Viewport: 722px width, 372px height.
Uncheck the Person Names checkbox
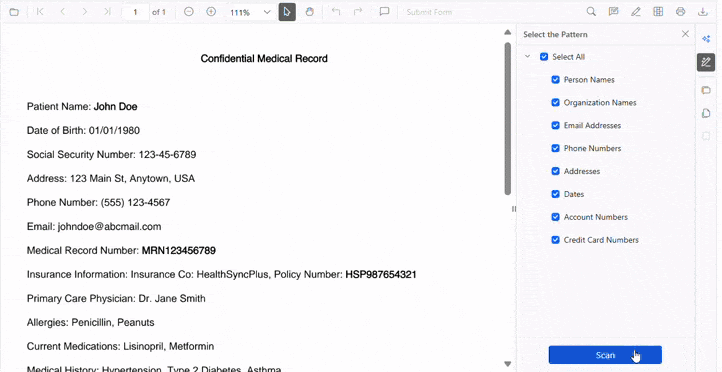tap(555, 80)
